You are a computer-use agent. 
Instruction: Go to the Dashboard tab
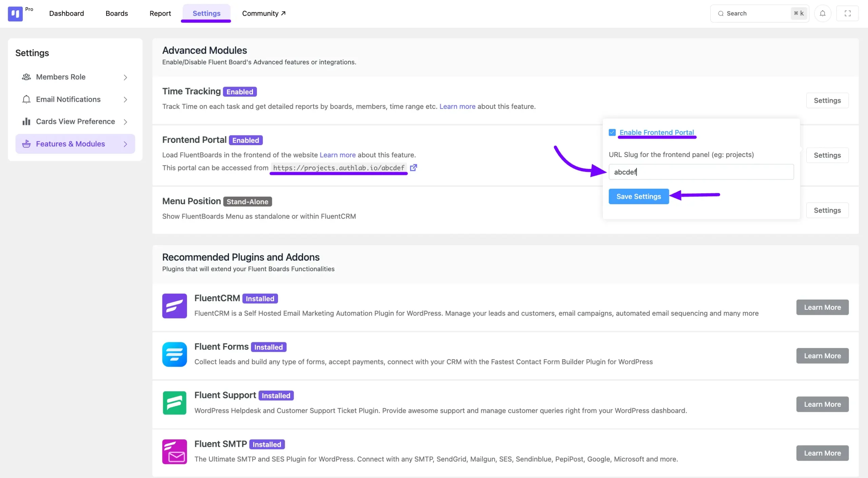66,13
